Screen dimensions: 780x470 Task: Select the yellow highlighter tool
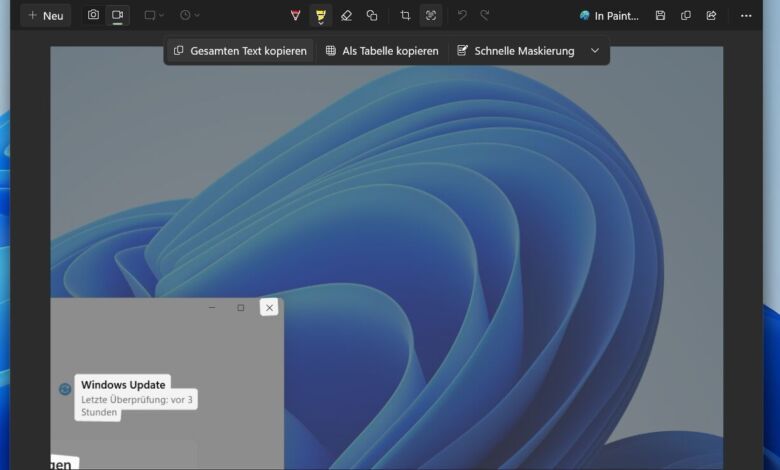[320, 16]
